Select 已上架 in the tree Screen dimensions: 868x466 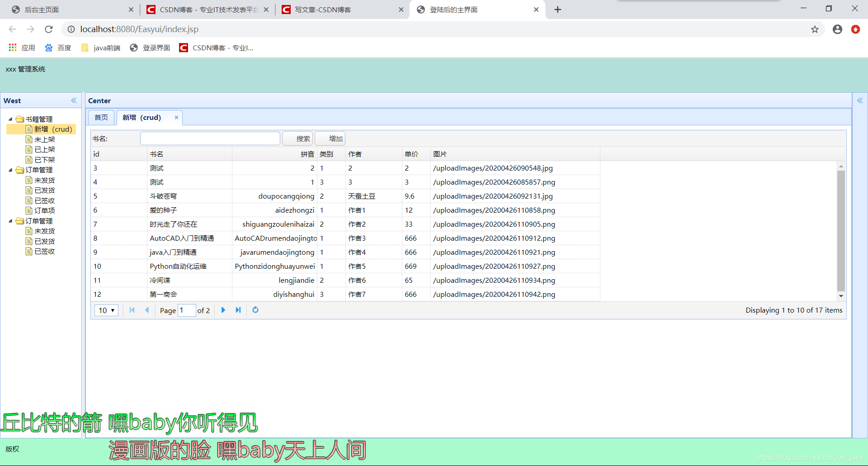pyautogui.click(x=44, y=149)
